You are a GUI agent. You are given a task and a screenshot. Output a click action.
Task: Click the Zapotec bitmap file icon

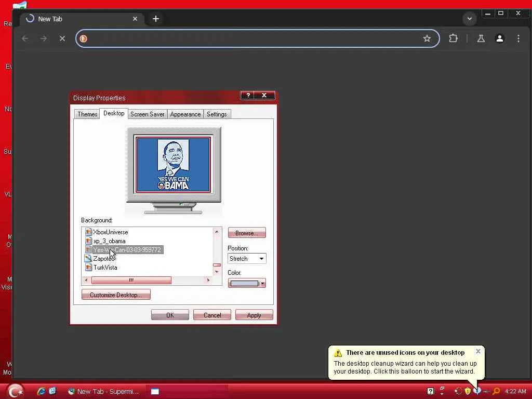pos(88,258)
